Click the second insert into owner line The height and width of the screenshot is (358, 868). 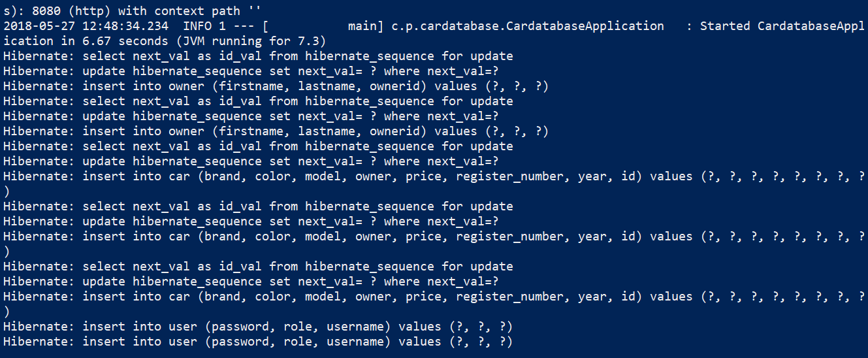(x=276, y=131)
